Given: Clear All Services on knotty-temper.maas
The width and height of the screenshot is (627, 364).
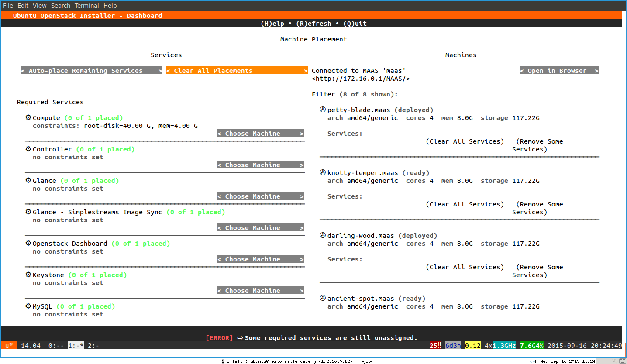Looking at the screenshot, I should 465,204.
